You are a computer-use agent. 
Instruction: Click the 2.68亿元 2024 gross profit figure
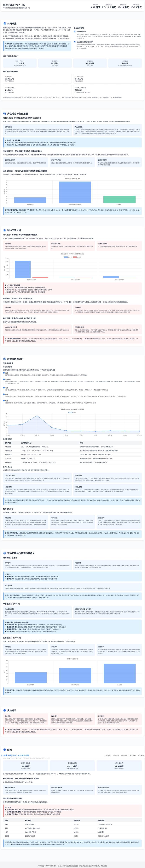(x=79, y=79)
